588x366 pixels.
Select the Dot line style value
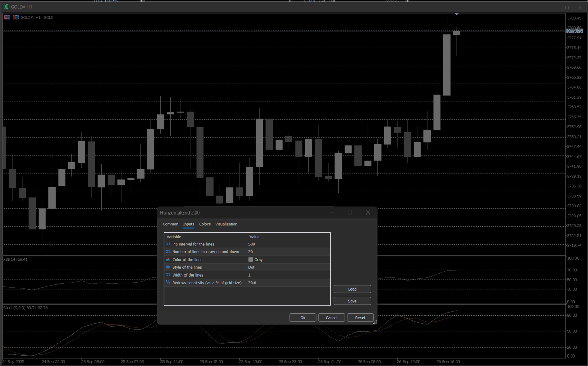click(x=251, y=267)
